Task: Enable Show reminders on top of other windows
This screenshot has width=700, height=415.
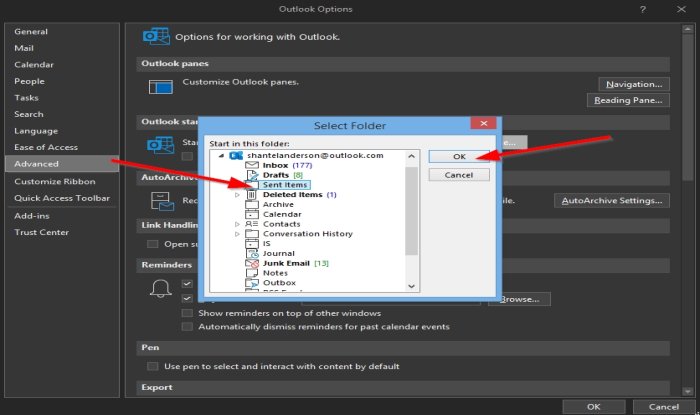Action: pyautogui.click(x=187, y=313)
